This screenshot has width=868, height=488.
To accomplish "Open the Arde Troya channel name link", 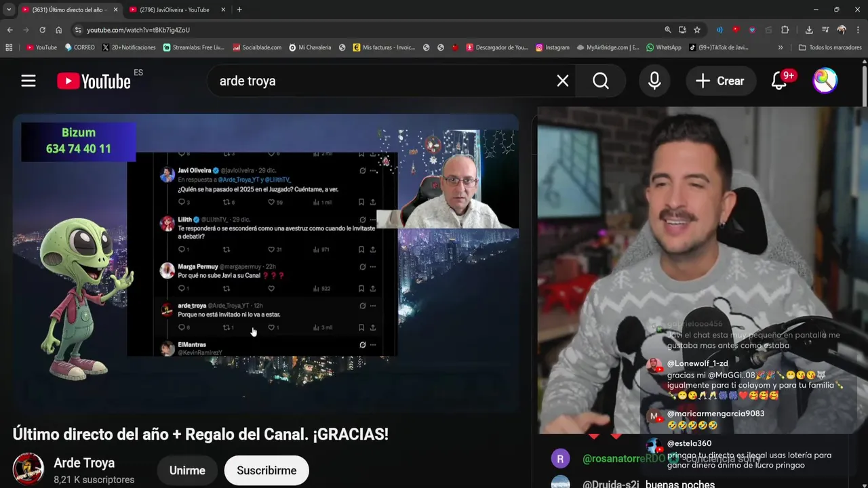I will 84,463.
